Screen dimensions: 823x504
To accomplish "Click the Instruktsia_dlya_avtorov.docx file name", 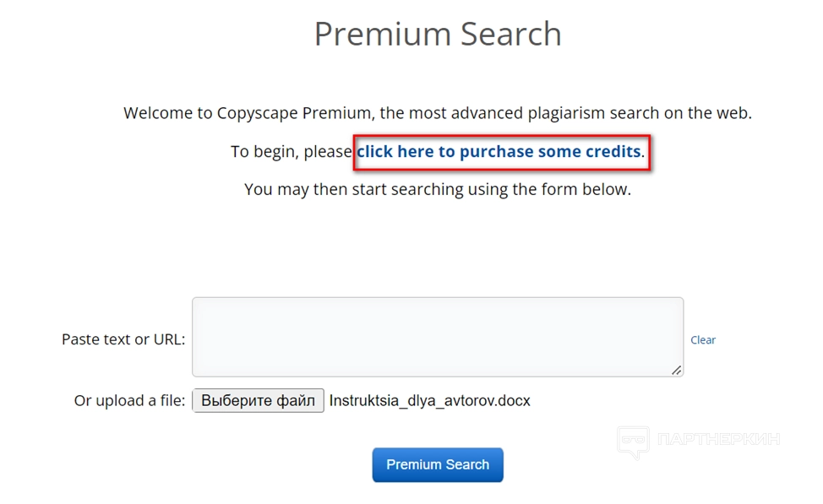I will coord(430,400).
